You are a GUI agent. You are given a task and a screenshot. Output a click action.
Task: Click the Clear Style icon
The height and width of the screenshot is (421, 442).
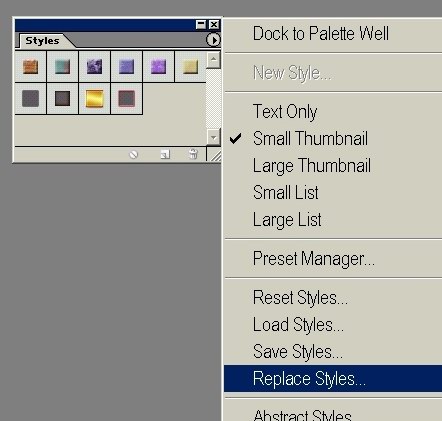click(x=133, y=154)
